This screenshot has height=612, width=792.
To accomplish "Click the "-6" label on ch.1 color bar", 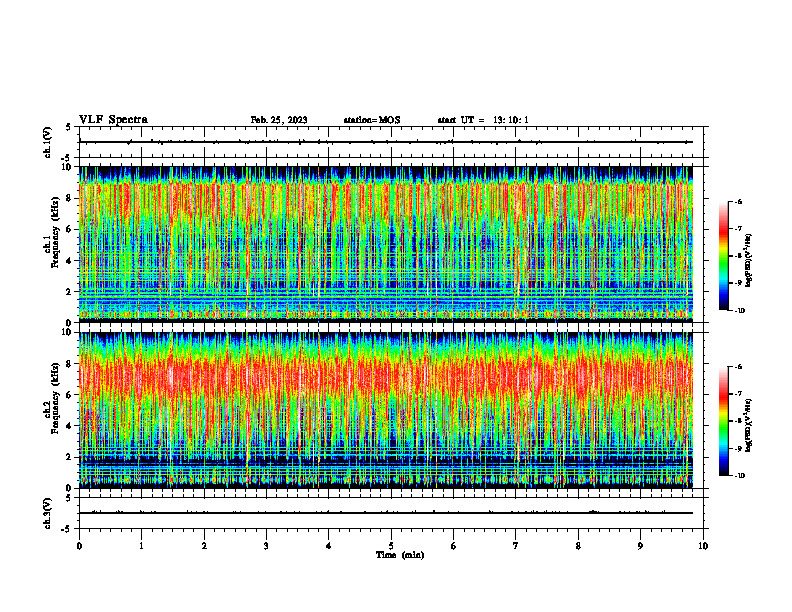I will (x=737, y=201).
